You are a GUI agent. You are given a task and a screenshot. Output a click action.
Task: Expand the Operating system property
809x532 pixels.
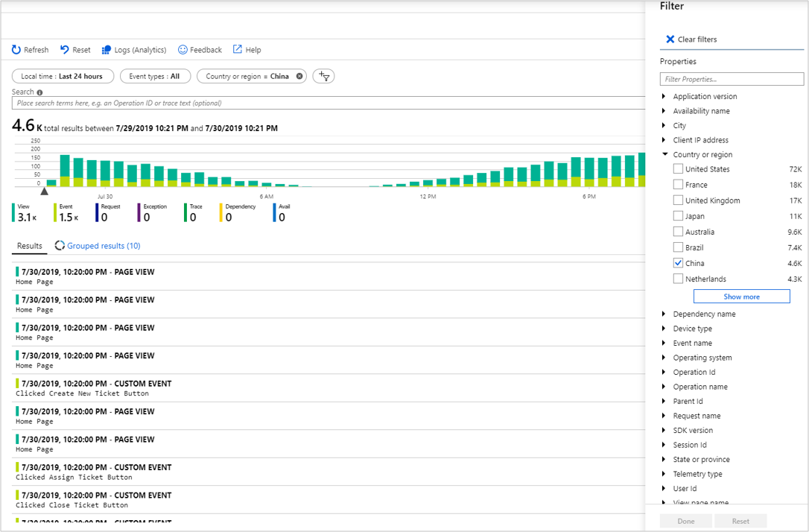664,358
